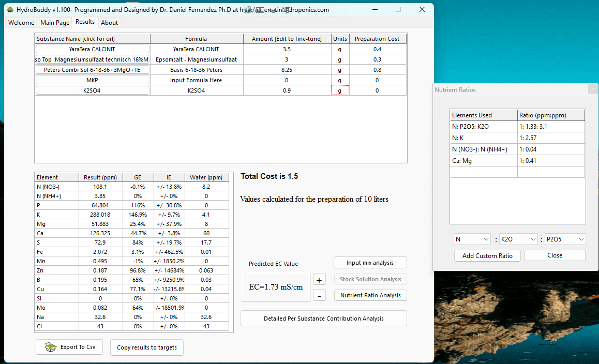Screen dimensions: 599x364
Task: Open Input mix analysis
Action: 370,263
